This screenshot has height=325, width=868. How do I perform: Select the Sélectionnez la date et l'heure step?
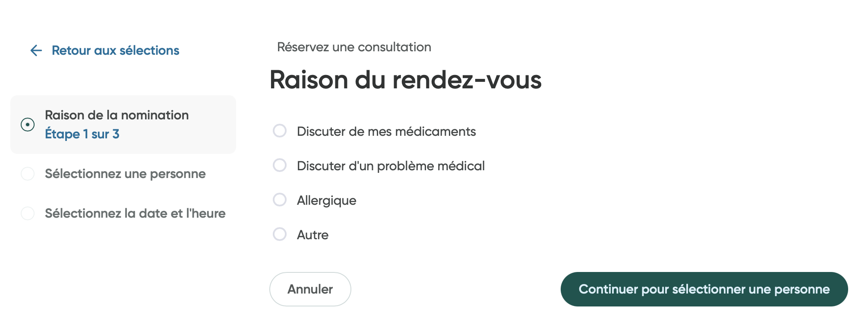coord(135,213)
